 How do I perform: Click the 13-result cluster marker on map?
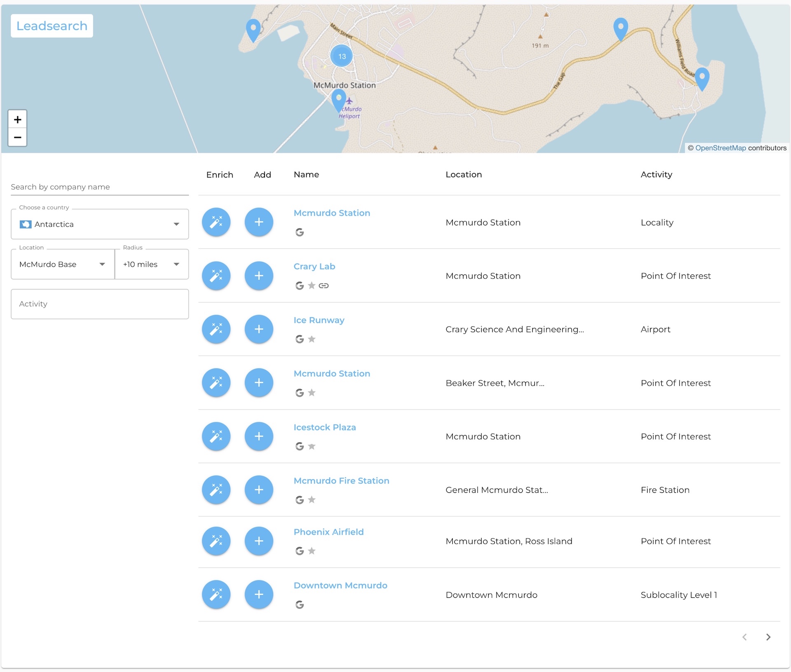coord(342,56)
